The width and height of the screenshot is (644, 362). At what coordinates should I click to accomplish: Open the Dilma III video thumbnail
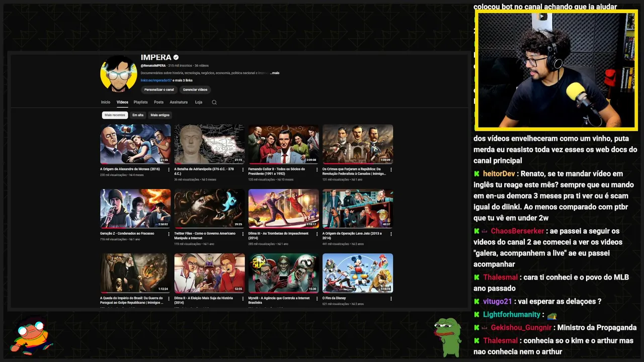click(x=283, y=208)
